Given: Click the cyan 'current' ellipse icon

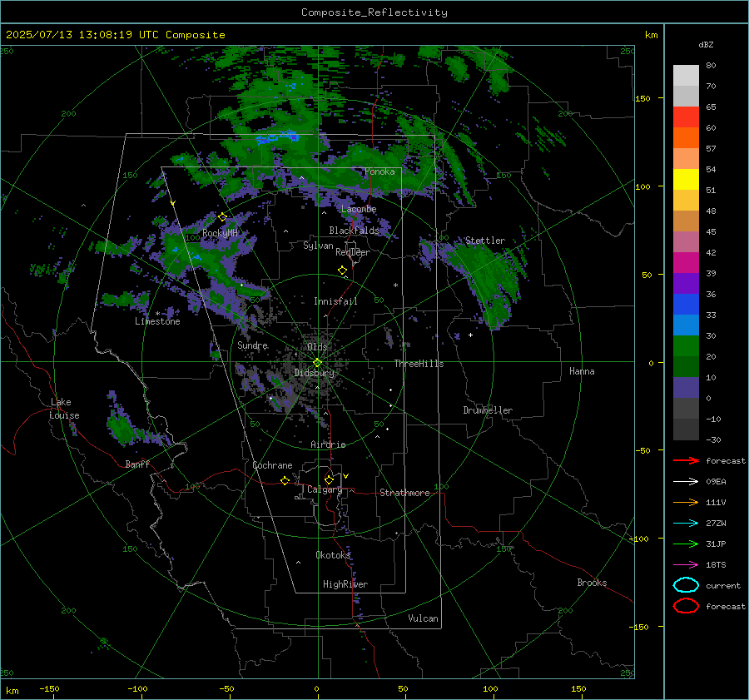Looking at the screenshot, I should [686, 585].
